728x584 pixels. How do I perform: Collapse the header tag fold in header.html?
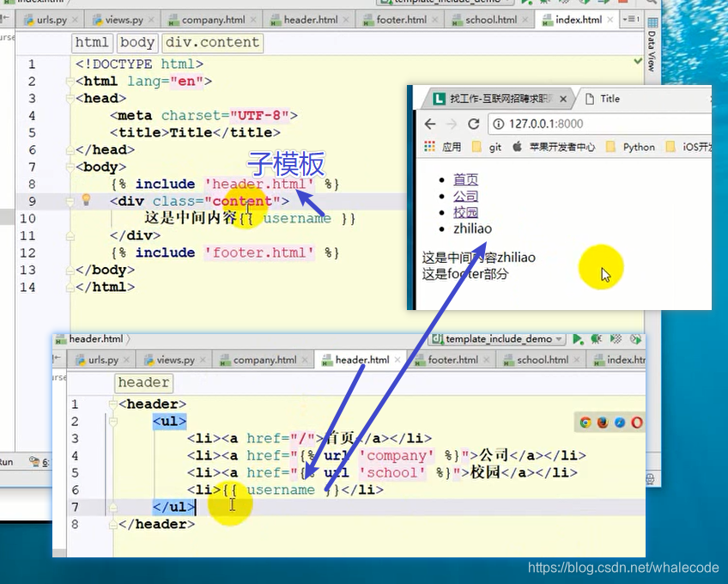(x=112, y=405)
